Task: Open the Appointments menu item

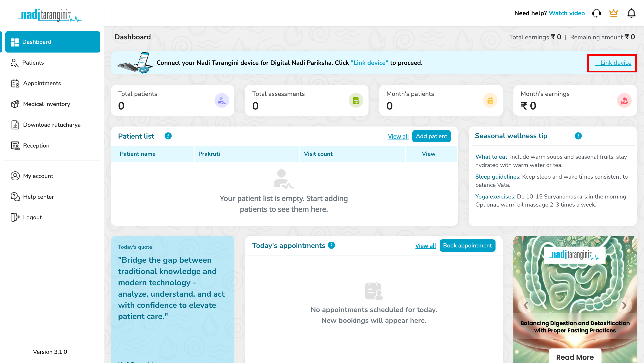Action: 42,83
